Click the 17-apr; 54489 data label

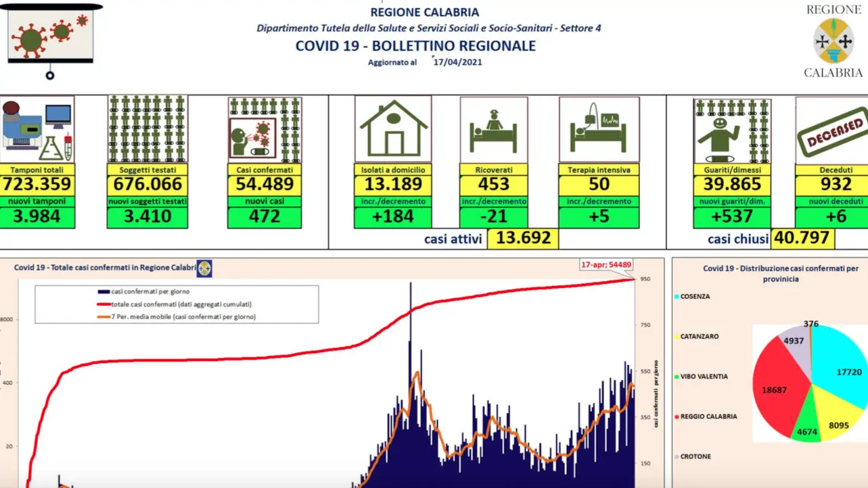[x=606, y=265]
